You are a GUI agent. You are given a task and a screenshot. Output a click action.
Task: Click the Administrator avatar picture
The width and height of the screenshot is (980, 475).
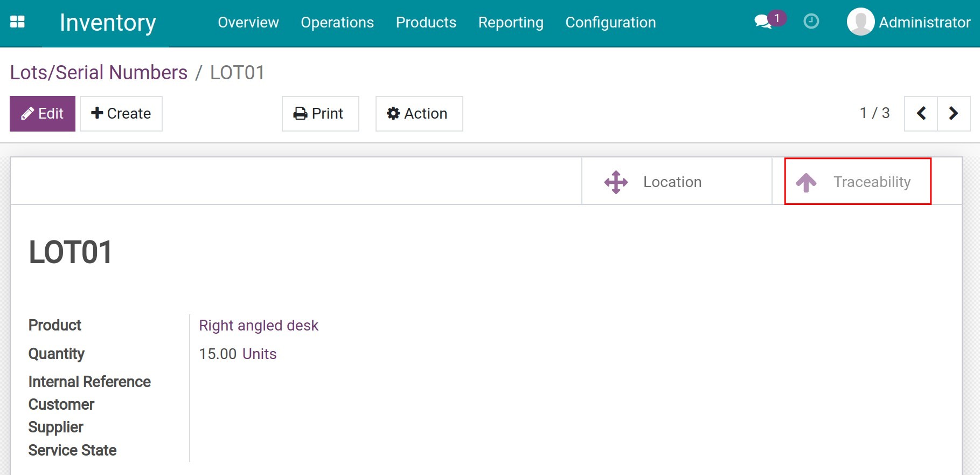(860, 22)
